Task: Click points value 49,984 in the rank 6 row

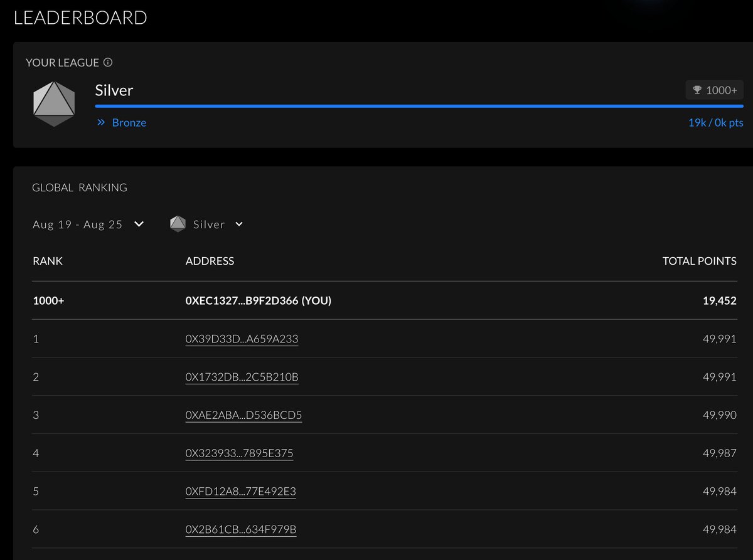Action: [x=720, y=530]
